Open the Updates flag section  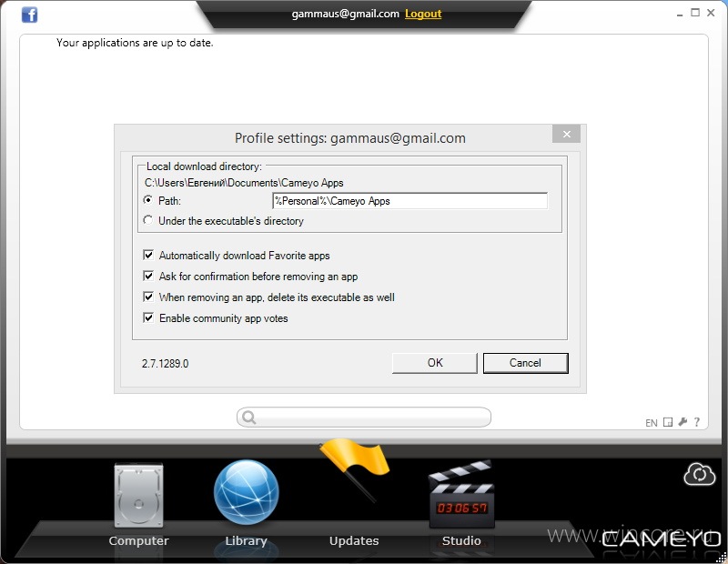click(x=354, y=494)
